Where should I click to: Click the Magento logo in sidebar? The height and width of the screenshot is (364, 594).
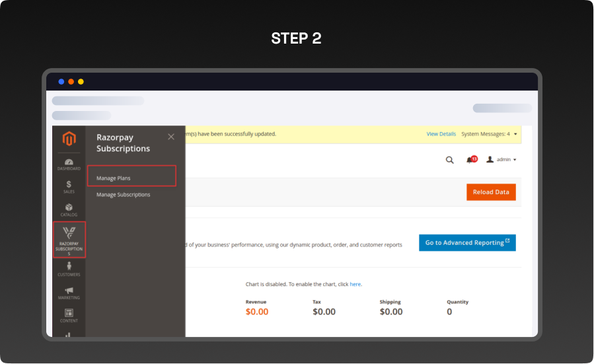pos(69,139)
